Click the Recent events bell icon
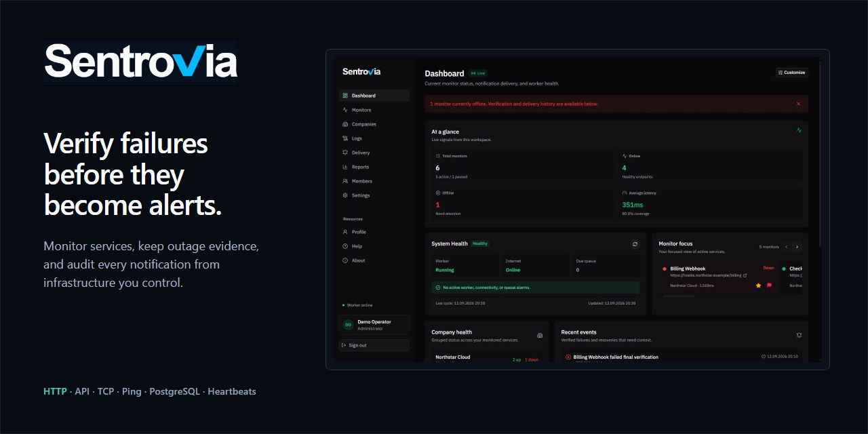This screenshot has width=868, height=434. [x=799, y=335]
